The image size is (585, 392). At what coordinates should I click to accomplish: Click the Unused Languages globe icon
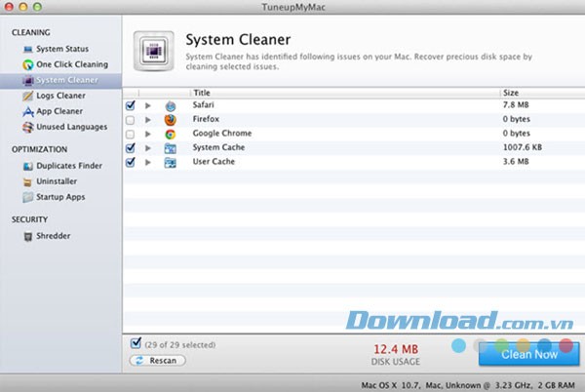coord(28,127)
